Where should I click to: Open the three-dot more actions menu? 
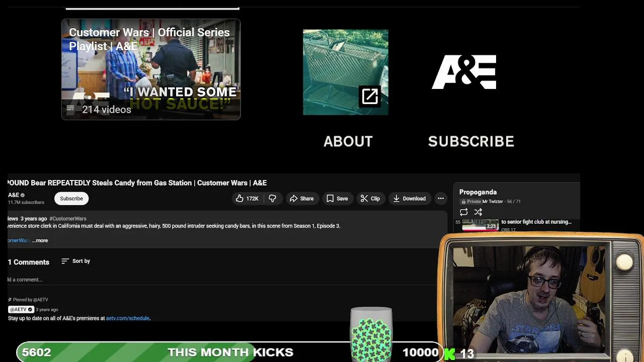(x=441, y=199)
